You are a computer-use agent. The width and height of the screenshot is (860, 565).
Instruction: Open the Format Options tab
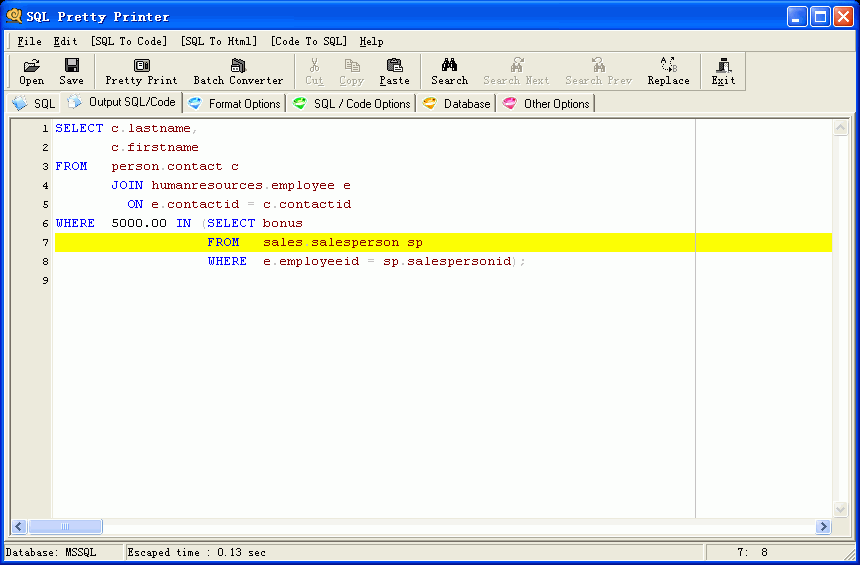coord(234,104)
